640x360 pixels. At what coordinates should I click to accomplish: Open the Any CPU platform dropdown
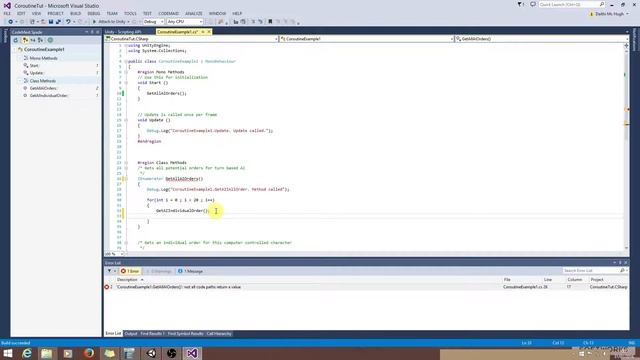point(184,22)
